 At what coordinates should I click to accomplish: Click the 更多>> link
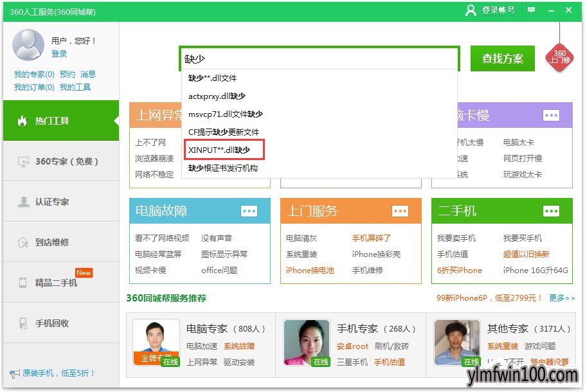(562, 298)
